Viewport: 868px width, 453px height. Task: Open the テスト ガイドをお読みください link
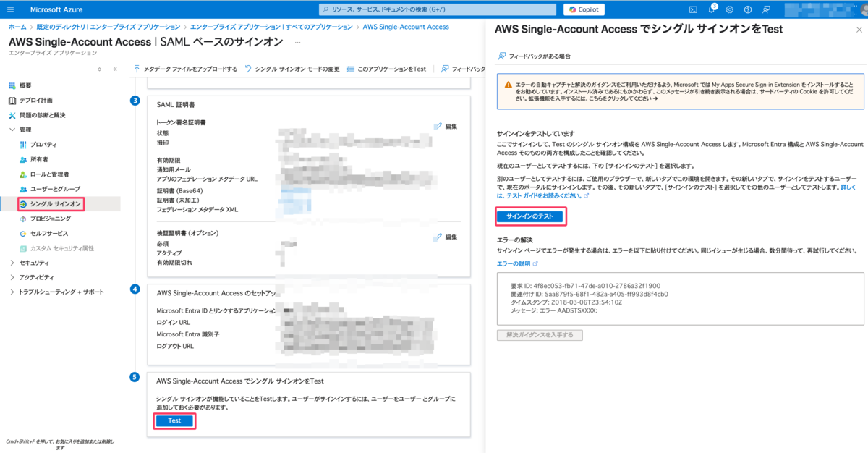548,195
